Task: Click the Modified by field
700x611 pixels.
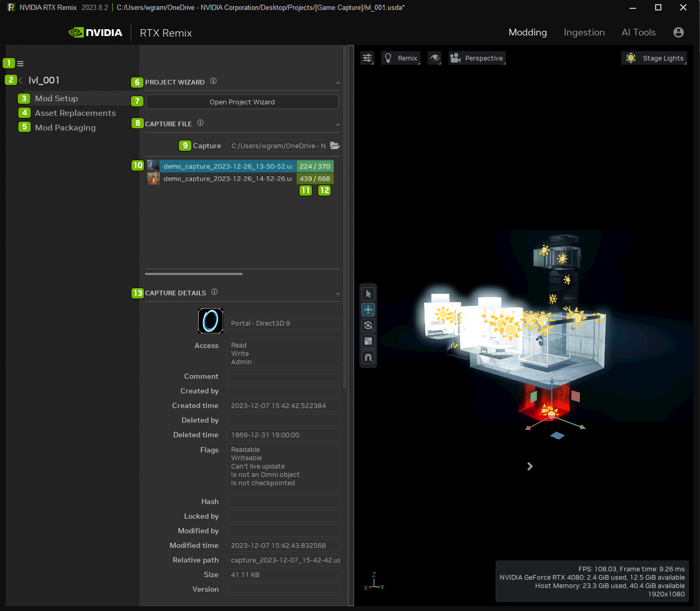Action: click(x=283, y=531)
